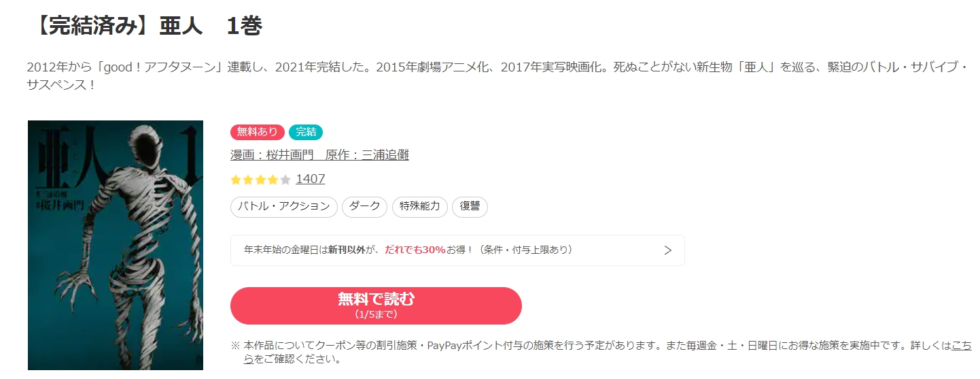
Task: Select the third yellow rating star
Action: (261, 180)
